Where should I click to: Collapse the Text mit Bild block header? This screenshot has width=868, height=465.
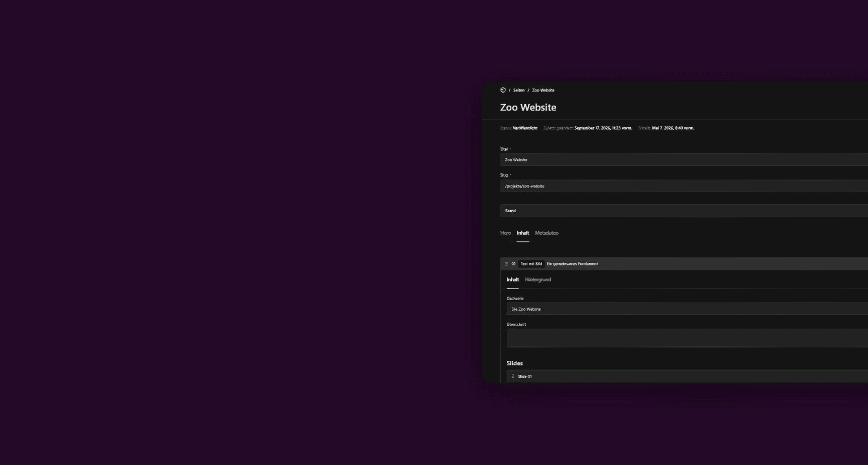pos(684,264)
